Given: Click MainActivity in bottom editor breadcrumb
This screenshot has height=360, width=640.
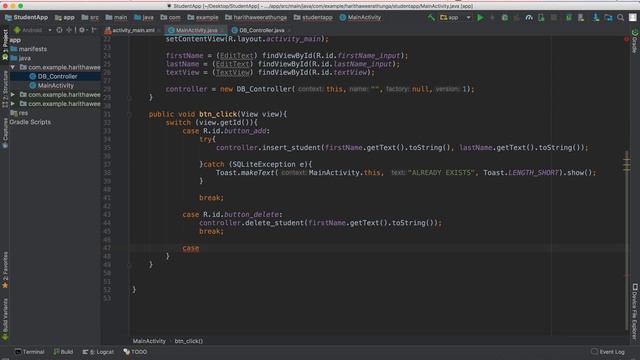Looking at the screenshot, I should pos(149,341).
